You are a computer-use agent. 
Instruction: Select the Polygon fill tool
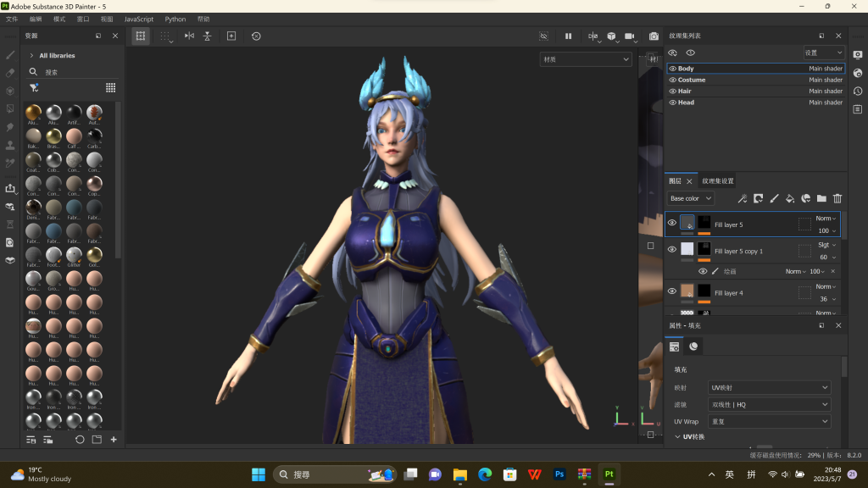point(10,109)
